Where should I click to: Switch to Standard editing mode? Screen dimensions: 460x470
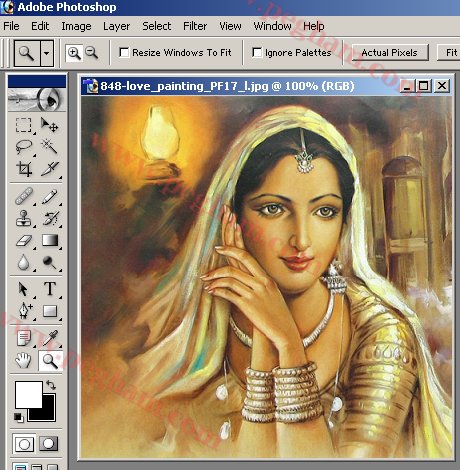coord(24,444)
